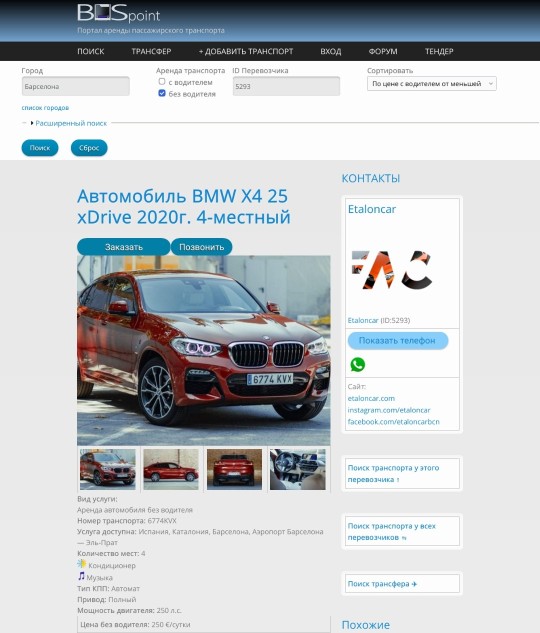The width and height of the screenshot is (540, 633).
Task: Click the portal tagline under the logo
Action: click(x=151, y=30)
